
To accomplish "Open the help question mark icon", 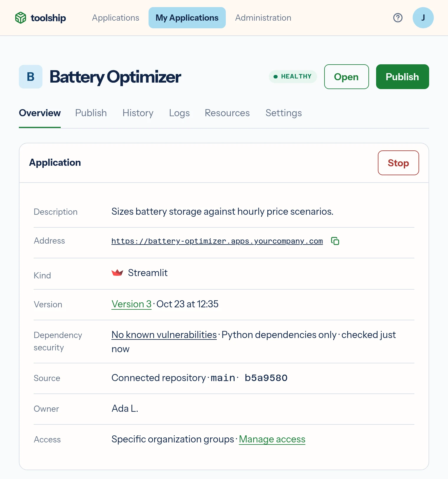I will [x=398, y=18].
